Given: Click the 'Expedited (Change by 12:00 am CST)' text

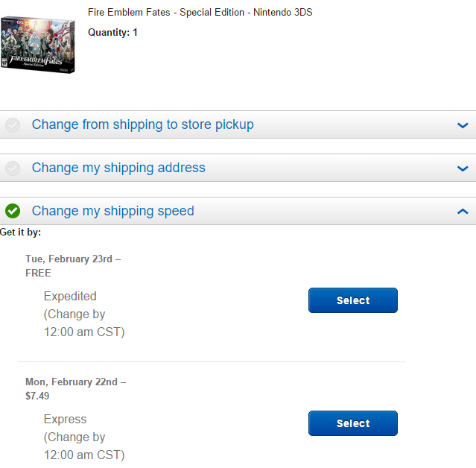Looking at the screenshot, I should 84,314.
